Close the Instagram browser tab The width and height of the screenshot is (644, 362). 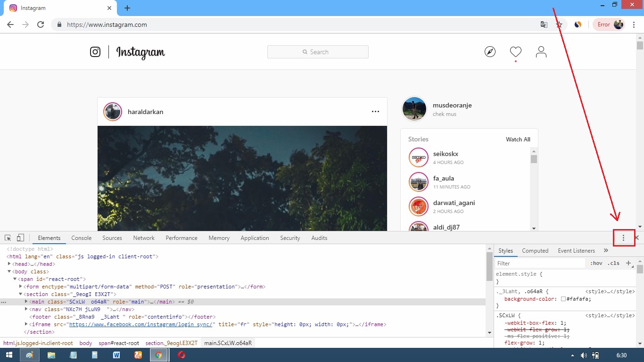click(109, 8)
